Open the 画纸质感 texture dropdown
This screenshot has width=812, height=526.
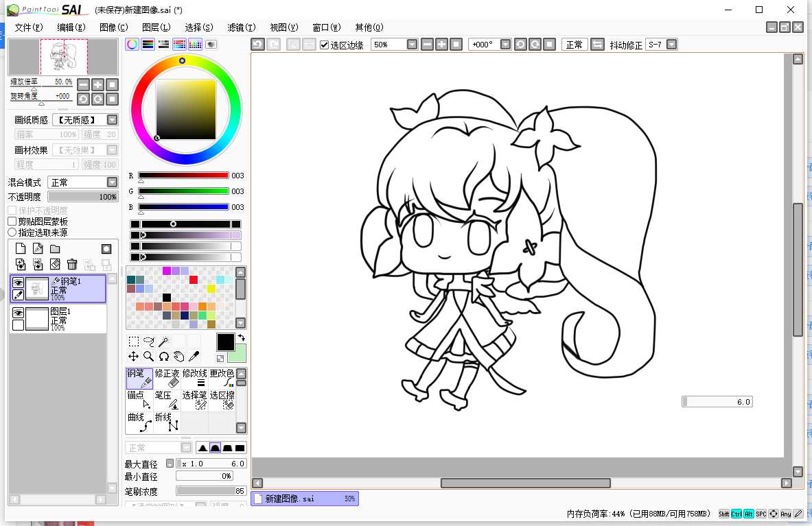(112, 120)
